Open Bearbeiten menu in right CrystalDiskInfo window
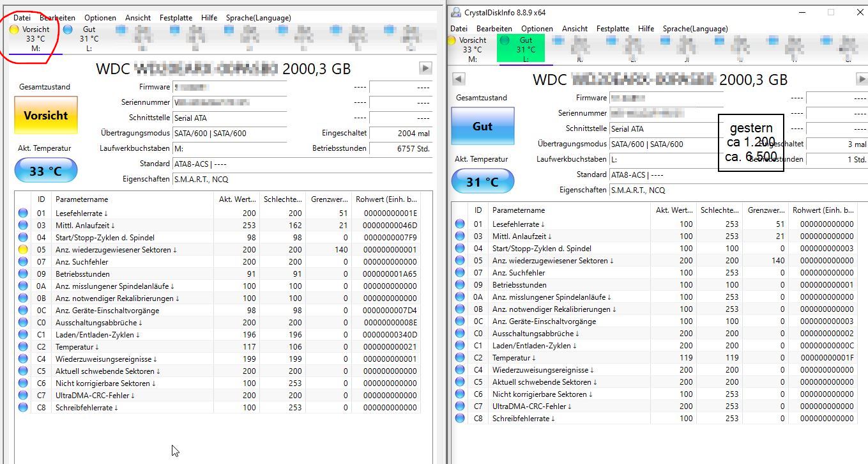This screenshot has width=868, height=464. point(494,29)
